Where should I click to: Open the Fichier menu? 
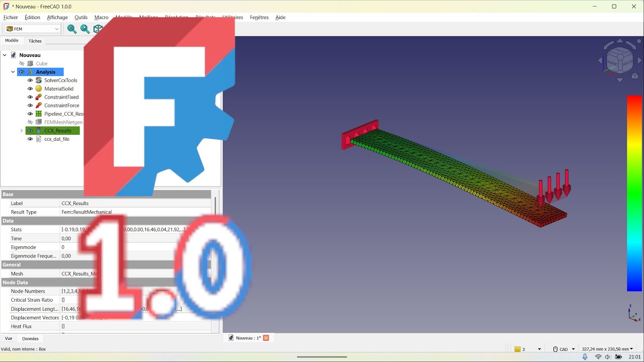(11, 17)
